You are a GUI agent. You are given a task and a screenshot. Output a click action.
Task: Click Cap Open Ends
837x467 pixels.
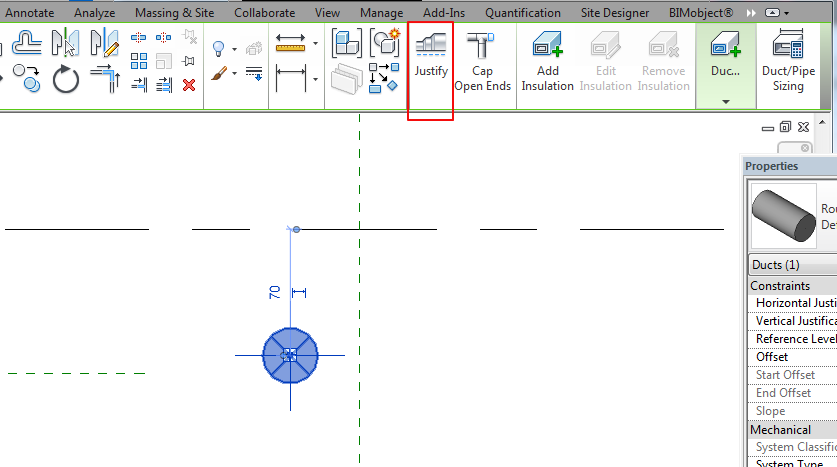(482, 61)
